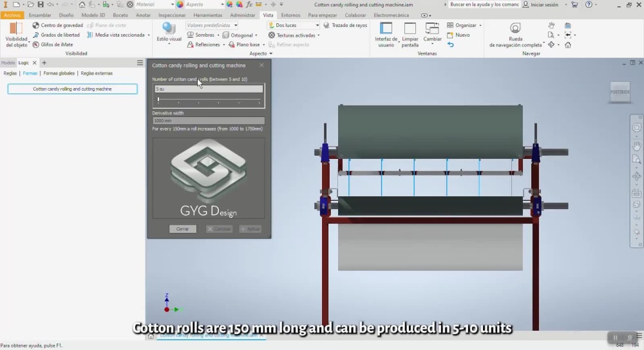This screenshot has width=644, height=350.
Task: Click the rolls count slider track
Action: [209, 100]
